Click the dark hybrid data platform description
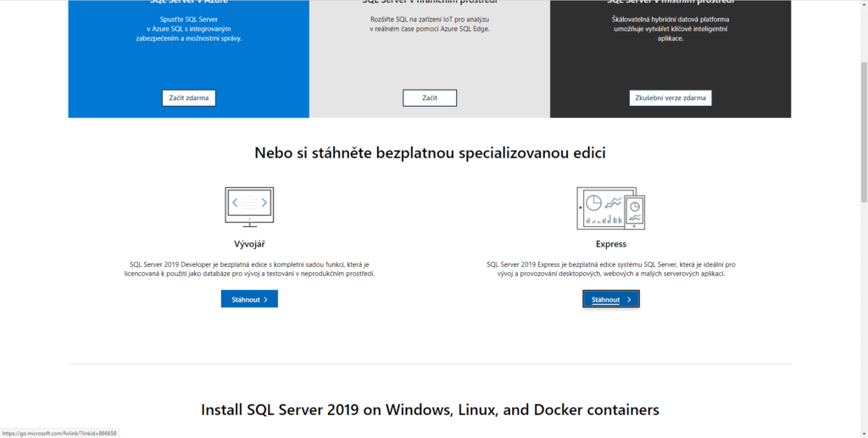 pos(670,28)
